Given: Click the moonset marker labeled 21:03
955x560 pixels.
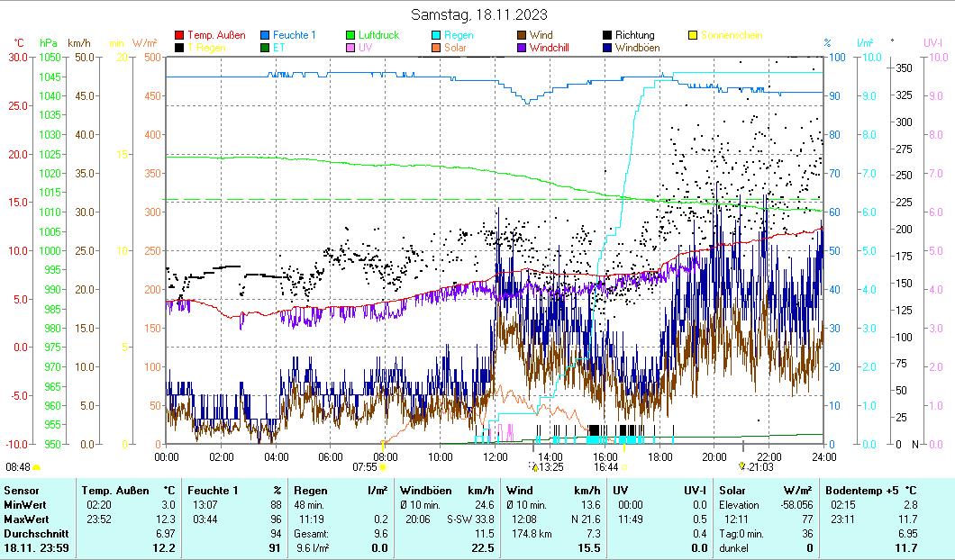Looking at the screenshot, I should point(742,465).
